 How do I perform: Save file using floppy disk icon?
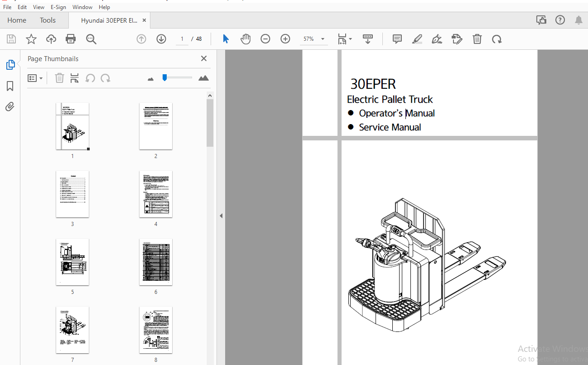pos(11,39)
